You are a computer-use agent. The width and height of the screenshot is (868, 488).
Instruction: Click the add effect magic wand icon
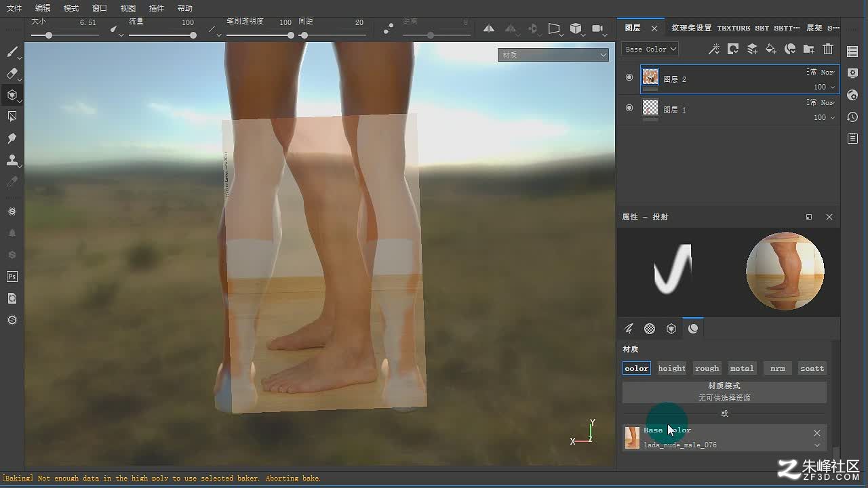[x=714, y=49]
